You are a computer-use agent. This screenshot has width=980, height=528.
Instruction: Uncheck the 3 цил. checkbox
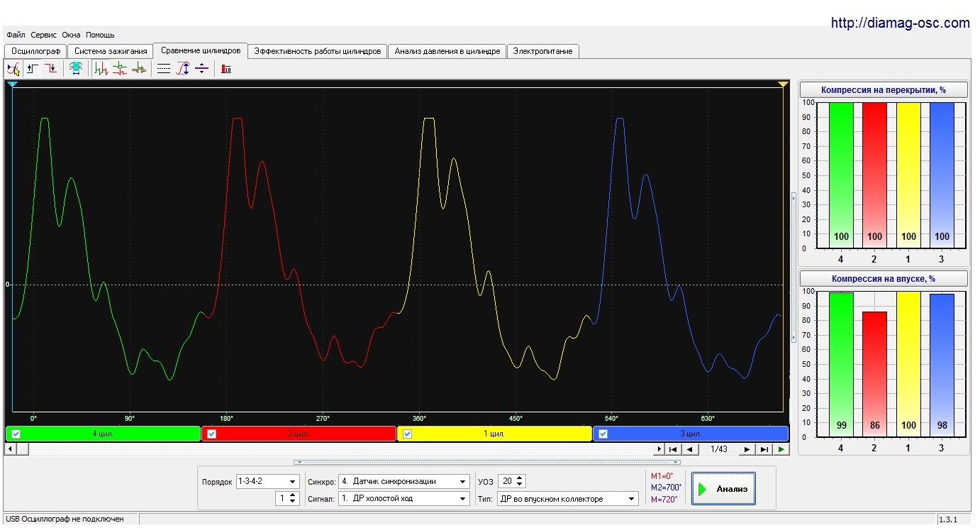pos(603,434)
